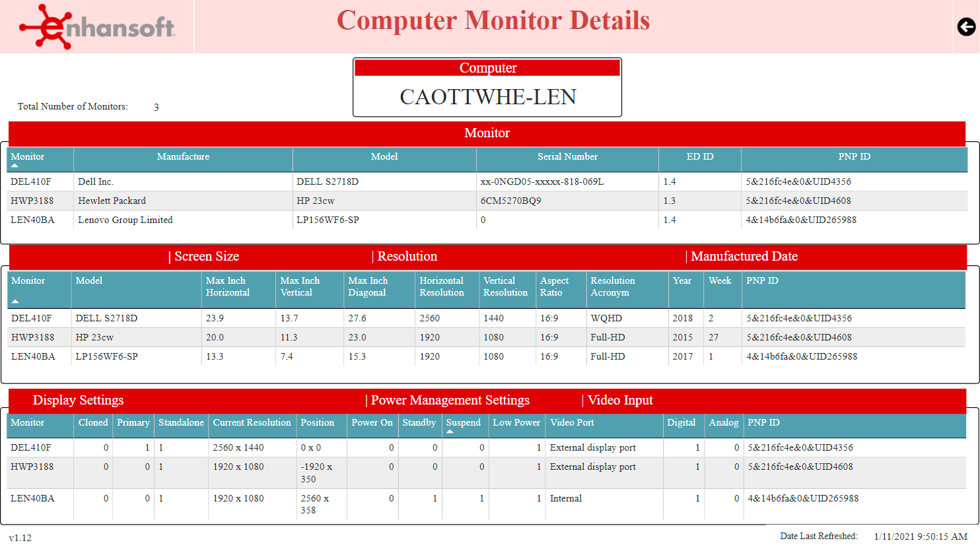
Task: Click the Total Number of Monitors value
Action: [x=157, y=106]
